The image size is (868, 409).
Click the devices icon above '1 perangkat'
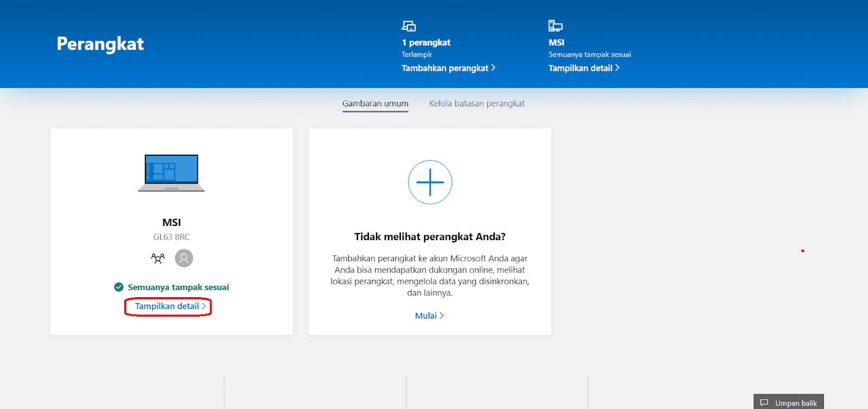point(409,26)
